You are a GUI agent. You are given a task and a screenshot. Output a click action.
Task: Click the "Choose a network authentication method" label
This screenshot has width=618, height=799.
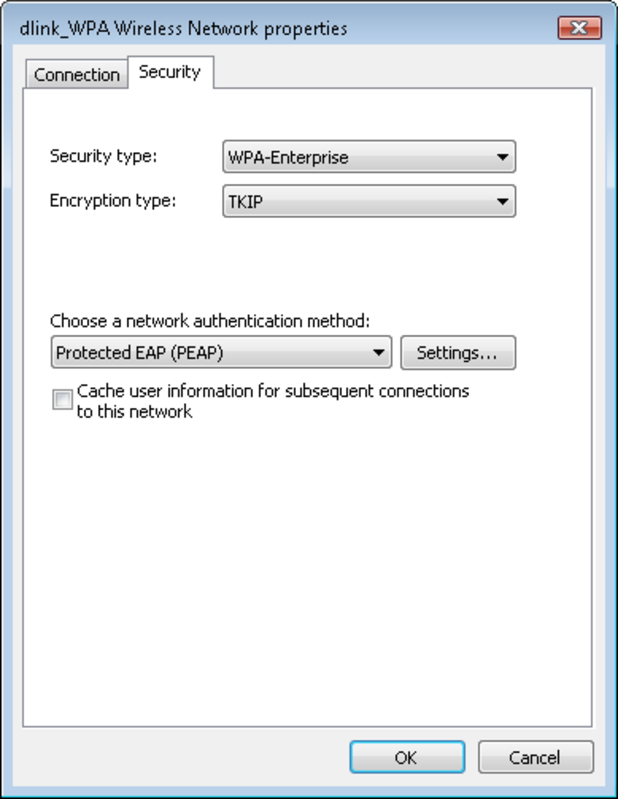[x=210, y=321]
